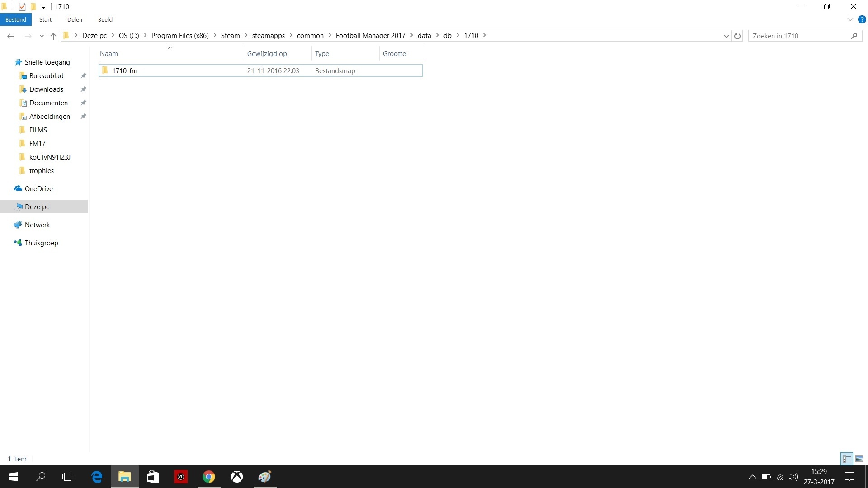
Task: Select the Downloads folder in quick access
Action: [x=46, y=89]
